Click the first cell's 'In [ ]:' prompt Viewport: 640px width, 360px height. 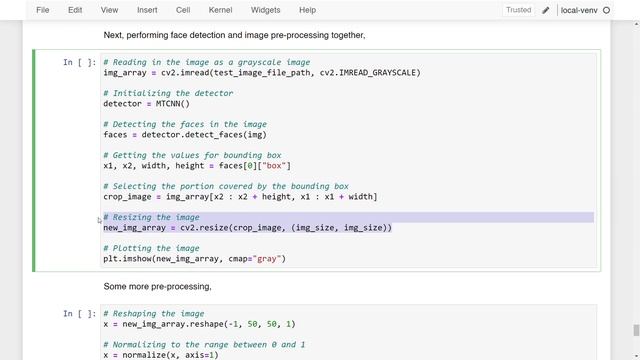(80, 62)
